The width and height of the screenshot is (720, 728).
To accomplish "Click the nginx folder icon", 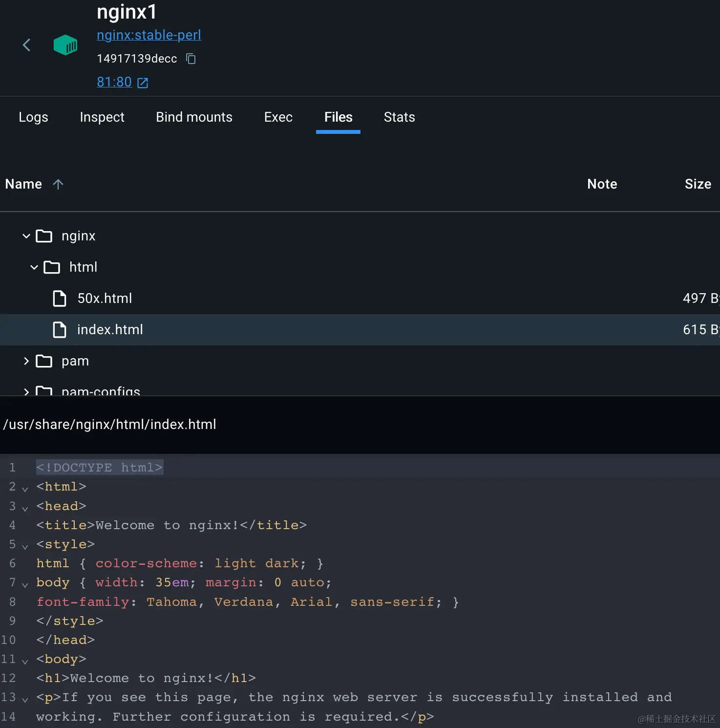I will (44, 236).
